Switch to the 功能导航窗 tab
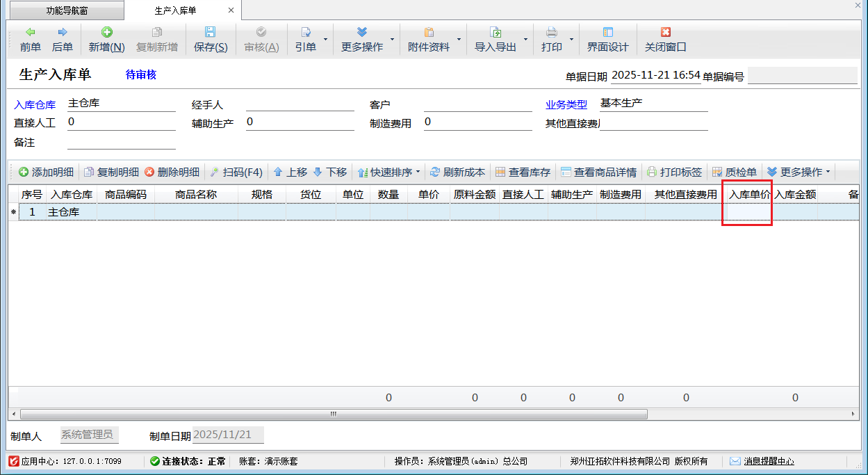The height and width of the screenshot is (475, 868). [x=67, y=10]
